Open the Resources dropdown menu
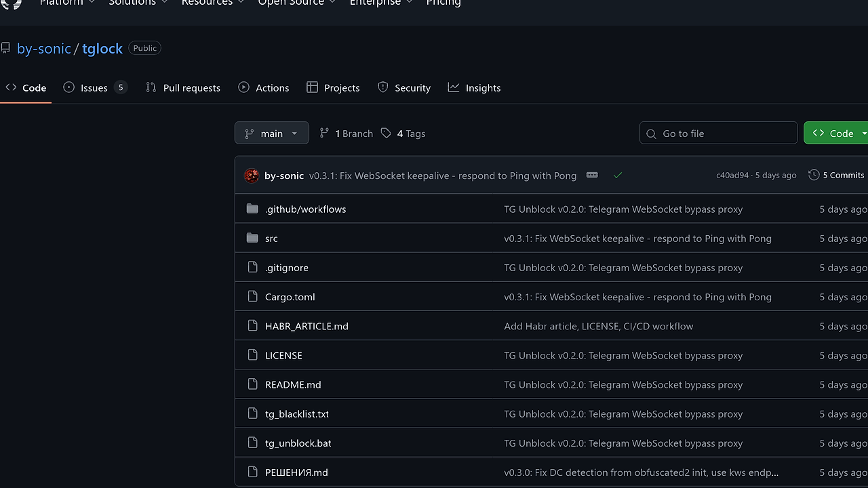 click(213, 3)
